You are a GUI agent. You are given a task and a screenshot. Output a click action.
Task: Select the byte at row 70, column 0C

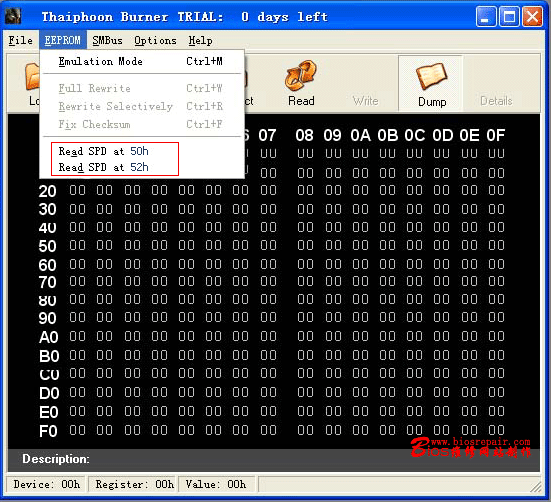point(415,281)
